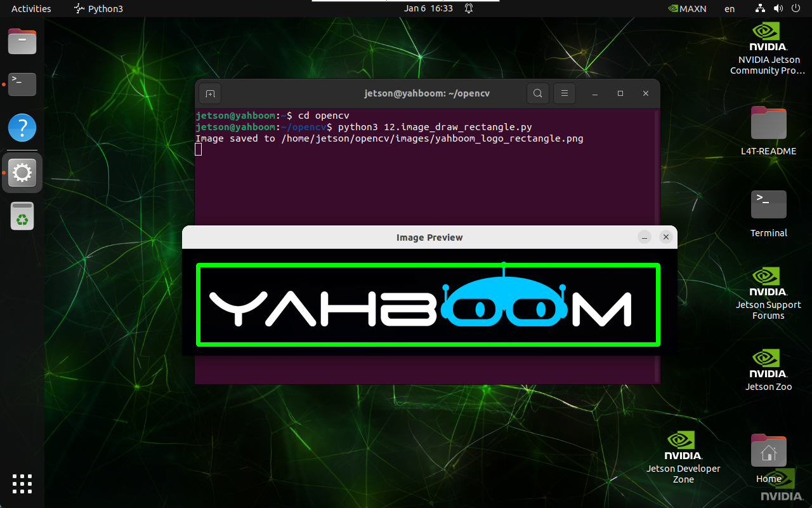Open a new tab in the terminal window

tap(210, 93)
